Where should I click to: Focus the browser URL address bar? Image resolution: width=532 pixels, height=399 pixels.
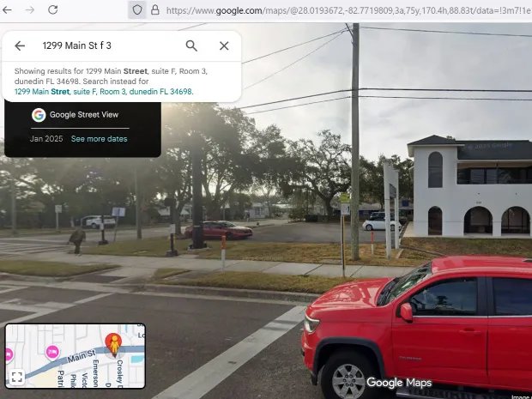(343, 9)
